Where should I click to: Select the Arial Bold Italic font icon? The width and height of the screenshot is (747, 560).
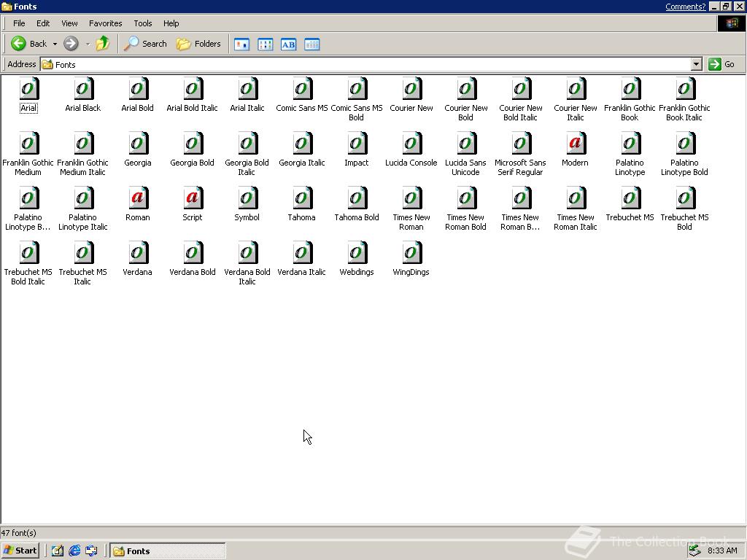click(x=193, y=89)
